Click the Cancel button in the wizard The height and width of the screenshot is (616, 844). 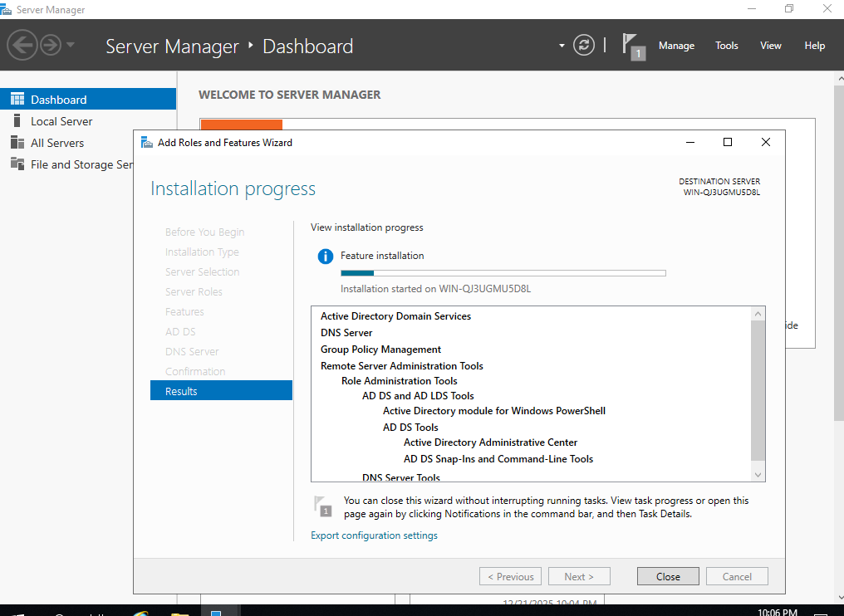click(x=737, y=576)
